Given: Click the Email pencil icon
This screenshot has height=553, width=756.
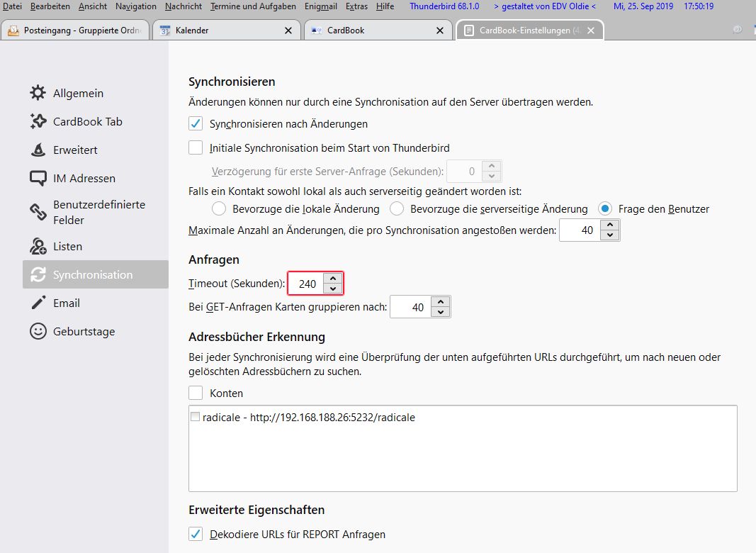Looking at the screenshot, I should pos(38,303).
